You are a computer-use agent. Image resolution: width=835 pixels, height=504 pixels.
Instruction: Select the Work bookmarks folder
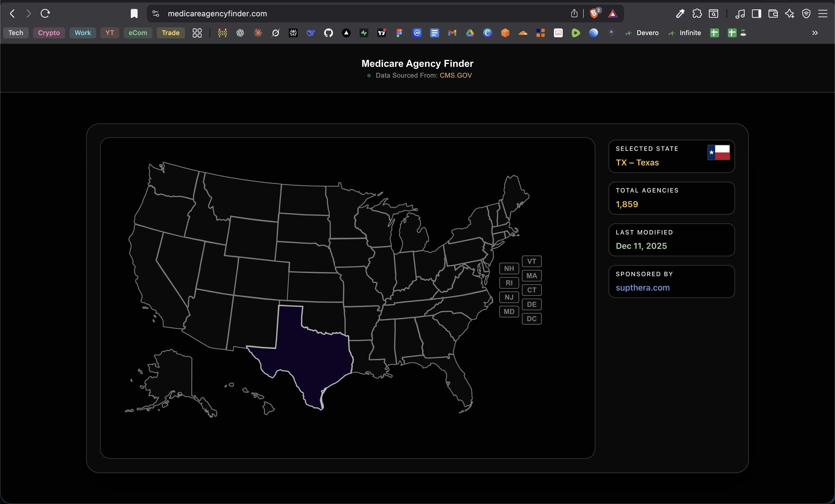pos(82,33)
